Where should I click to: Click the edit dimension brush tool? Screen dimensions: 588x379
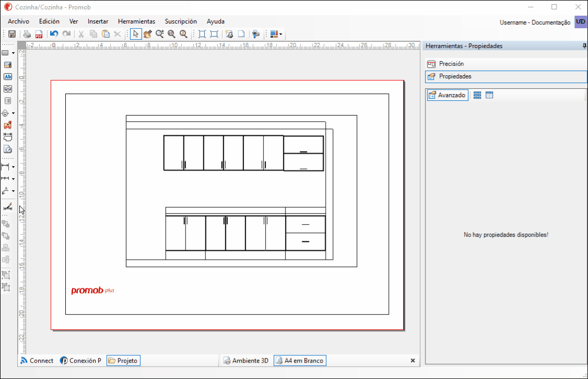pos(7,207)
